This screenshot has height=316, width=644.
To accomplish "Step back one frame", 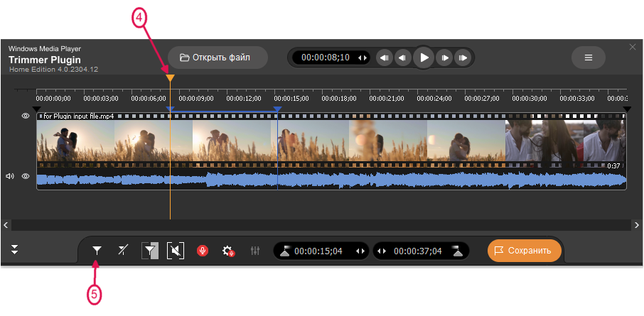I will coord(403,58).
